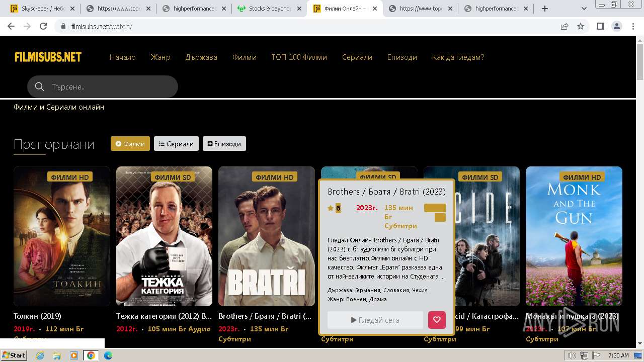Select the Сериали filter button
Viewport: 644px width, 362px height.
coord(176,144)
